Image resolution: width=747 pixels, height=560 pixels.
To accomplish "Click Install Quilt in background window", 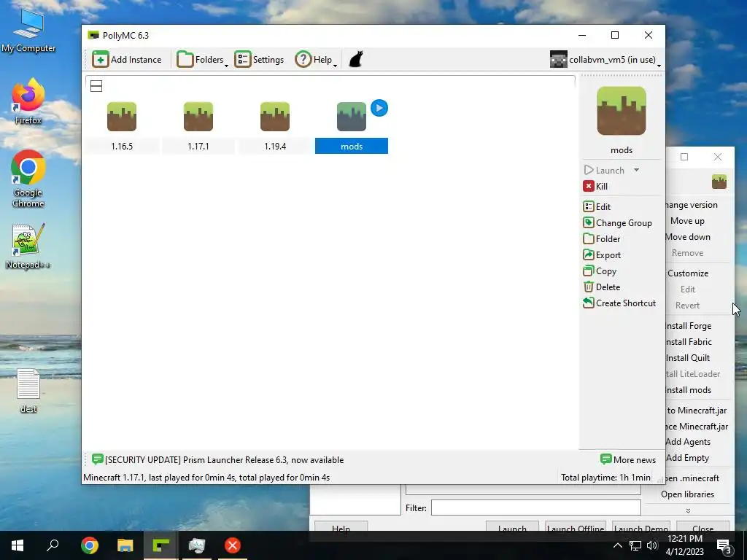I will point(688,358).
